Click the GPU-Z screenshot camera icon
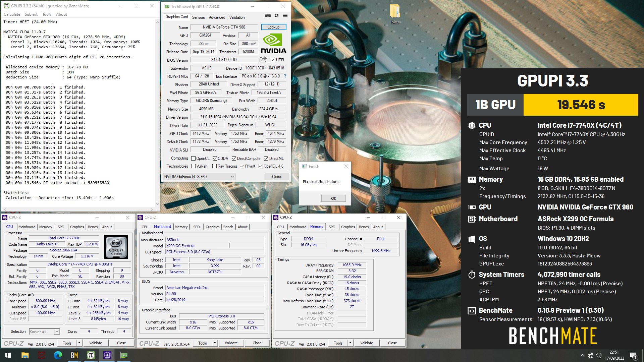Viewport: 644px width, 362px height. tap(268, 15)
